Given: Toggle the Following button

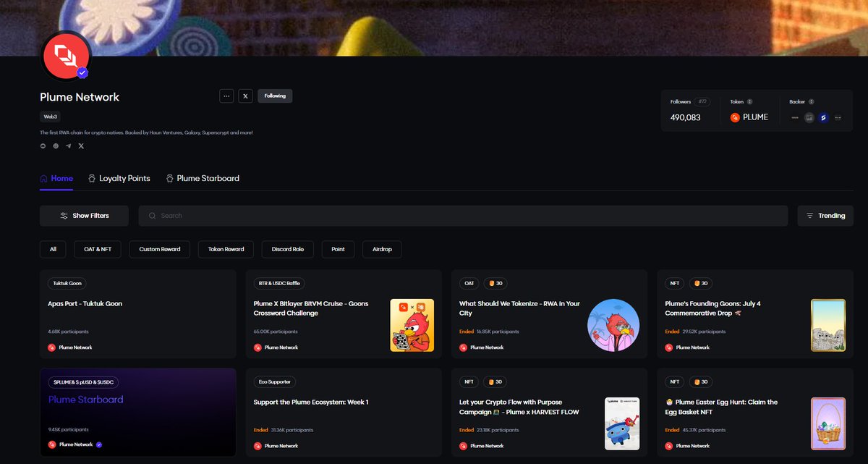Looking at the screenshot, I should pos(275,96).
